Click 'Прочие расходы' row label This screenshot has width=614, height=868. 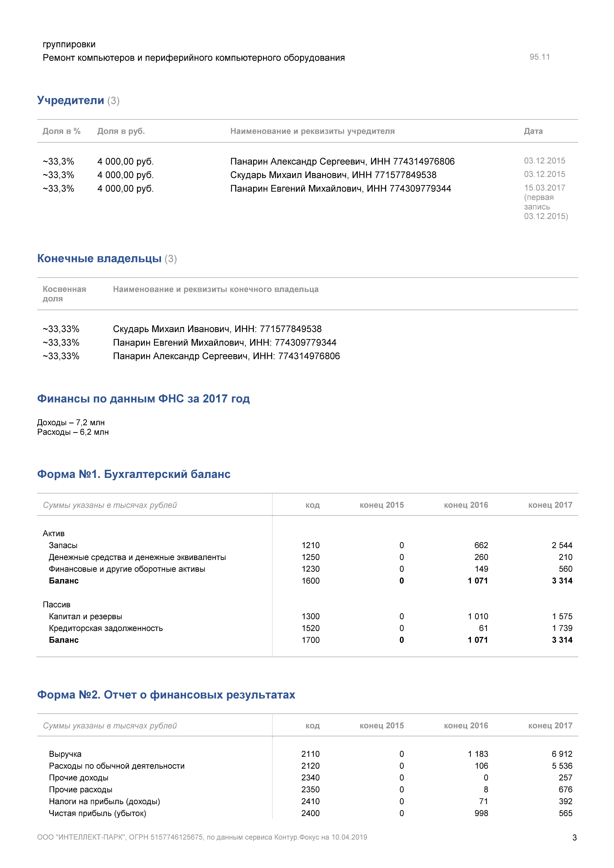tap(81, 790)
